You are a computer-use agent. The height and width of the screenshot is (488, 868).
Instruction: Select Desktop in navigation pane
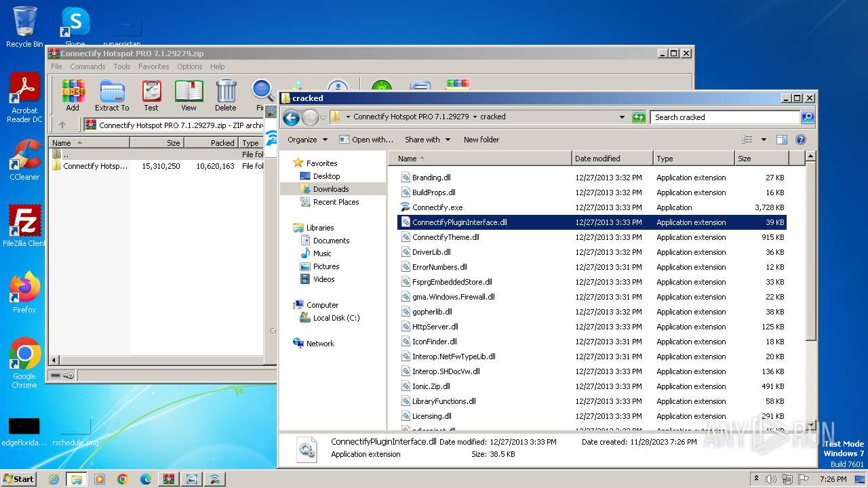[326, 176]
